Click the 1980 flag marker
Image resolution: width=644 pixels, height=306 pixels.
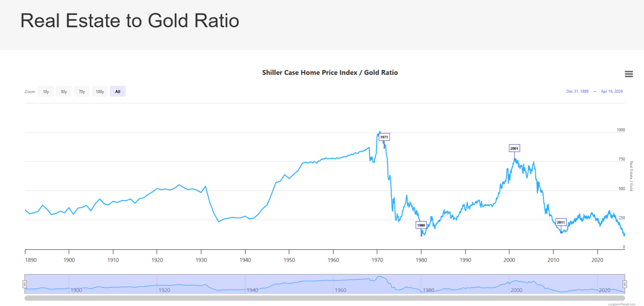click(x=421, y=225)
